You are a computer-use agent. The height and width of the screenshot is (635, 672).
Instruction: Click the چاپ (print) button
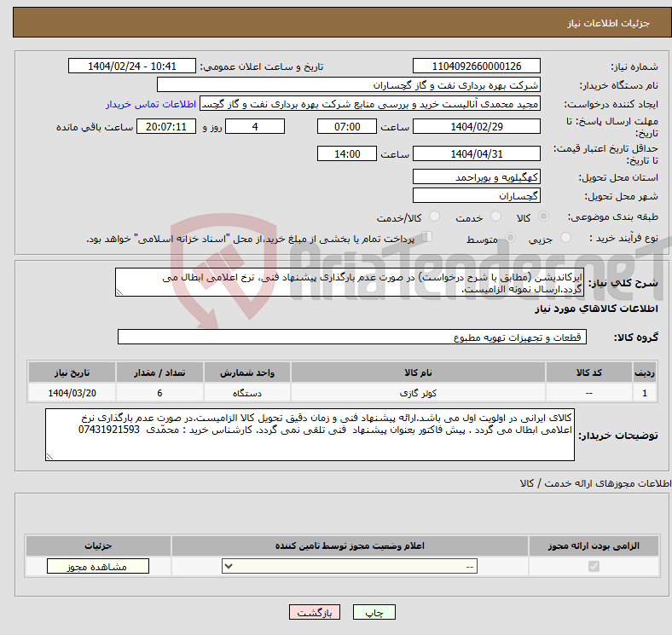pos(374,612)
